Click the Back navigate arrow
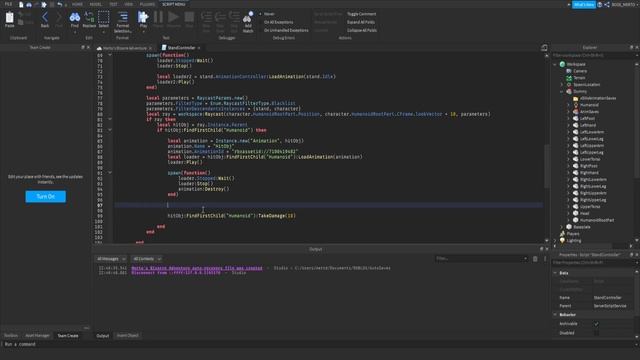 click(45, 18)
